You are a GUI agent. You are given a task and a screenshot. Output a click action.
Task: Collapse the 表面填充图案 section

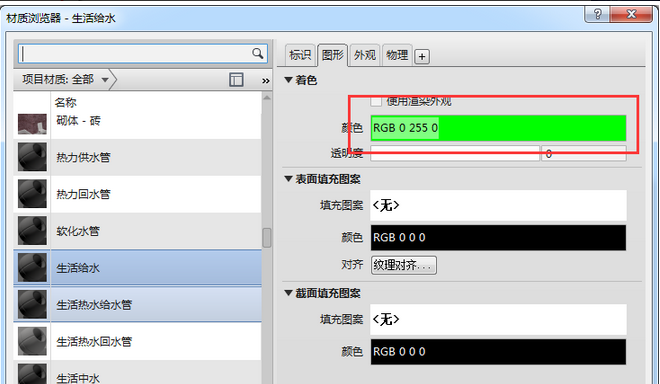pos(288,179)
